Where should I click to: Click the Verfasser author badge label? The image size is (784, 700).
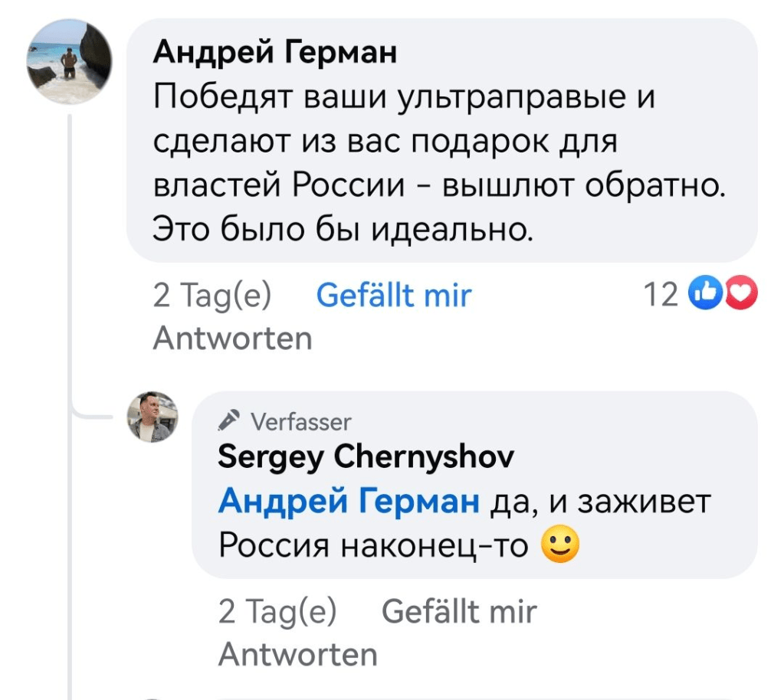point(301,421)
